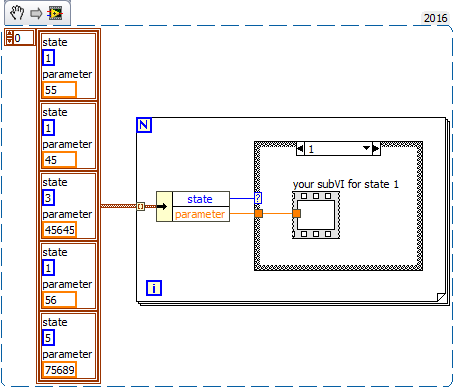Click the Unbundle By Name arrow node

164,206
